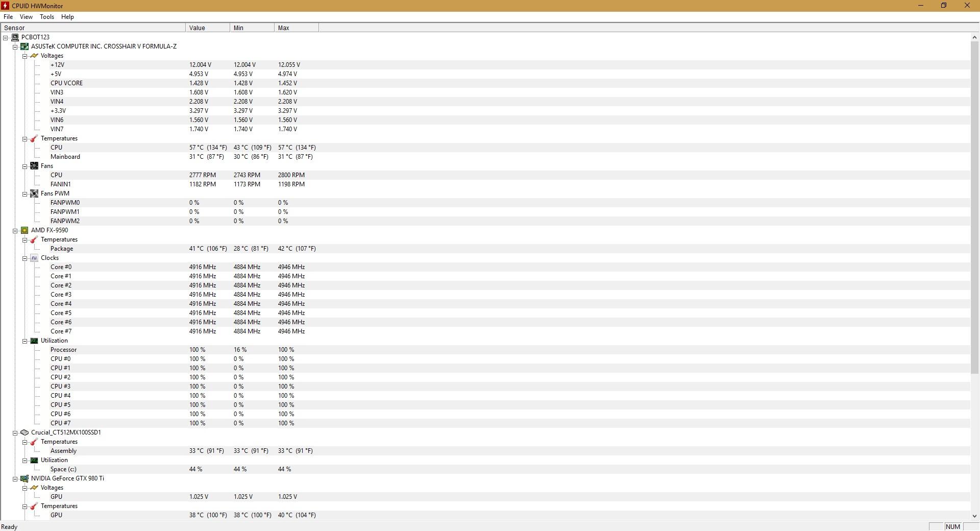Click the Ready status text
Image resolution: width=980 pixels, height=531 pixels.
[x=9, y=527]
